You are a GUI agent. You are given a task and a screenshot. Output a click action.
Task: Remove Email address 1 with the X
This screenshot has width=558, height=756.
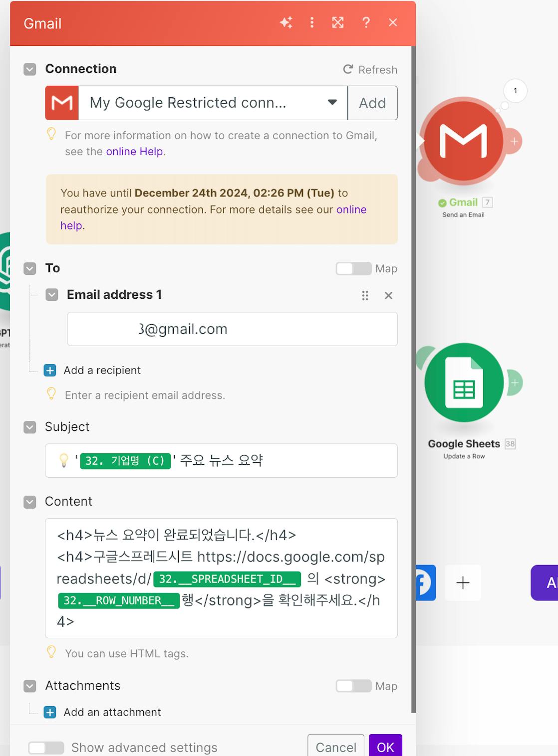388,296
